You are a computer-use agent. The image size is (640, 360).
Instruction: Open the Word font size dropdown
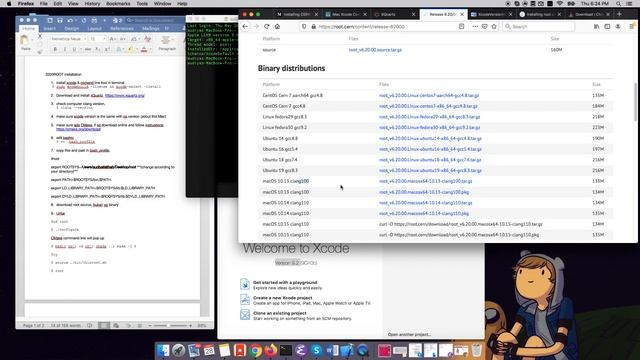[103, 39]
